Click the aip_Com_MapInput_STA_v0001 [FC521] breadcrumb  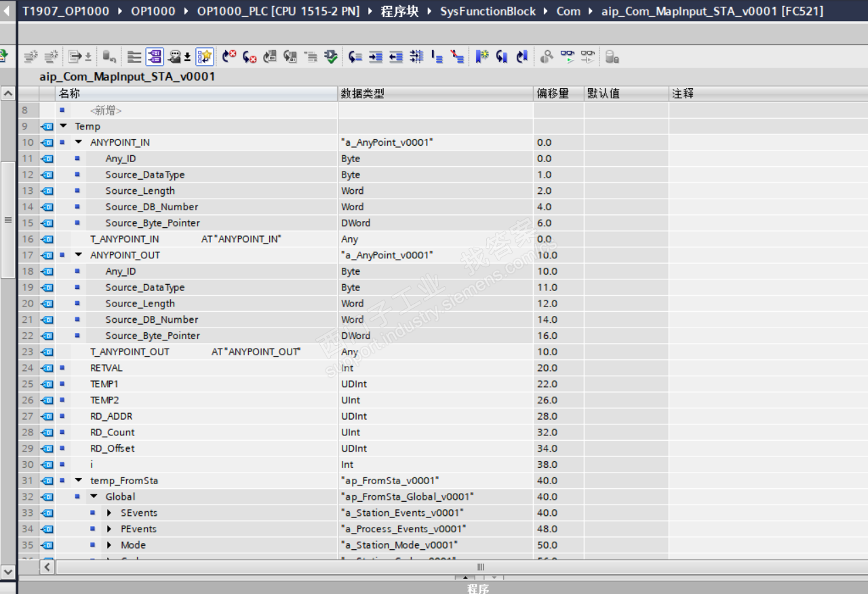tap(712, 12)
